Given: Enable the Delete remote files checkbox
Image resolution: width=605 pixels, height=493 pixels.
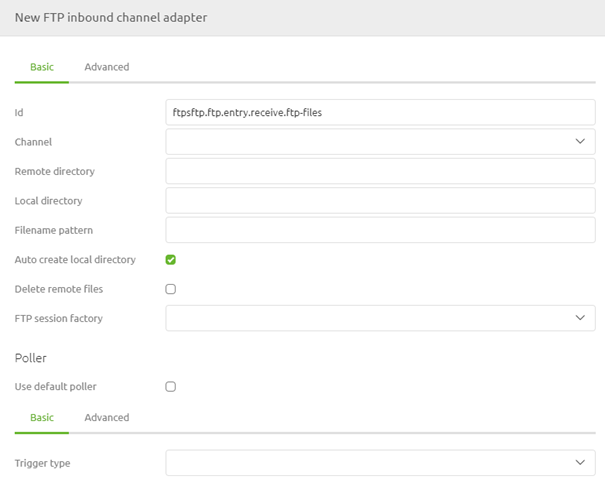Looking at the screenshot, I should [x=171, y=289].
